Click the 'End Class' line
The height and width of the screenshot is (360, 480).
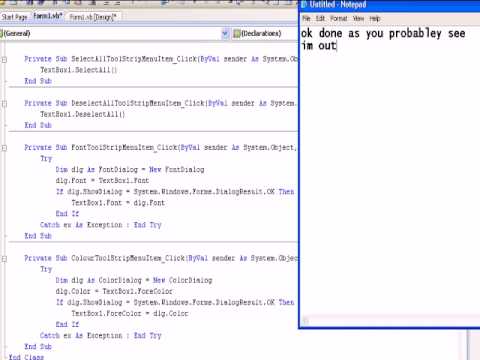click(x=26, y=357)
